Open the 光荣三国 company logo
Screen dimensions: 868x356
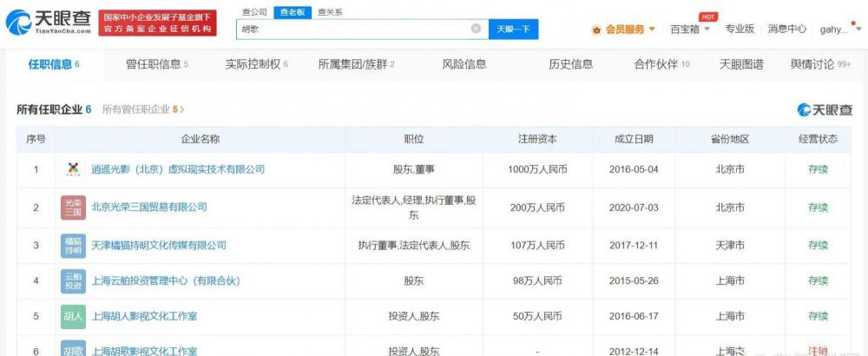tap(73, 208)
